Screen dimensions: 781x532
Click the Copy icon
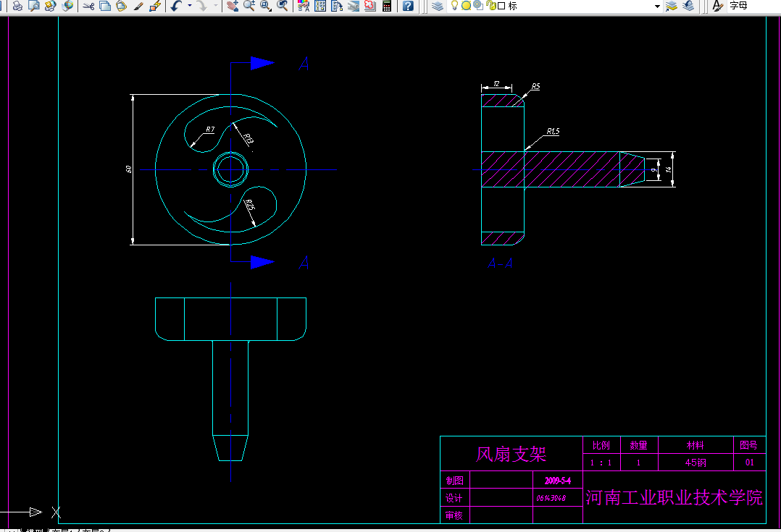point(105,6)
